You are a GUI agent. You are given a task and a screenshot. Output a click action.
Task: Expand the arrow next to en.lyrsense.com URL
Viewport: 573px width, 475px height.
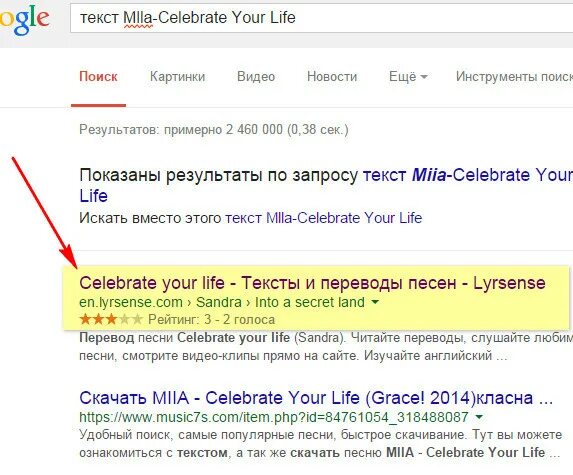pyautogui.click(x=375, y=302)
